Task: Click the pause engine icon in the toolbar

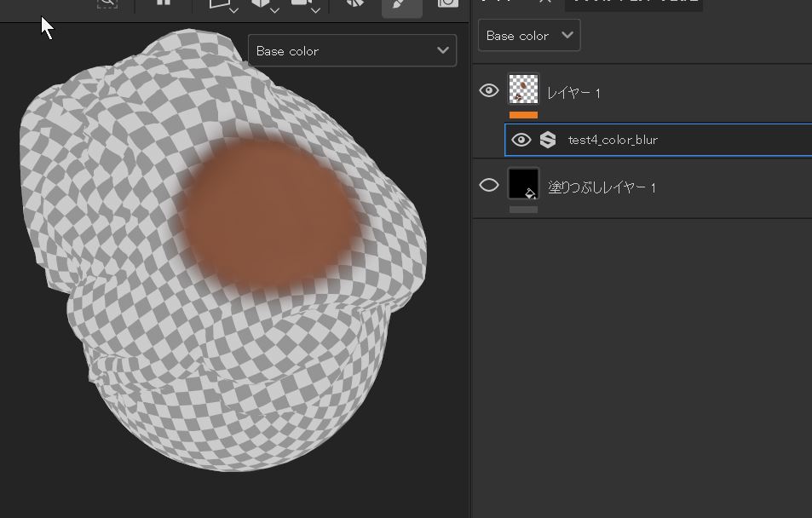Action: [x=163, y=3]
